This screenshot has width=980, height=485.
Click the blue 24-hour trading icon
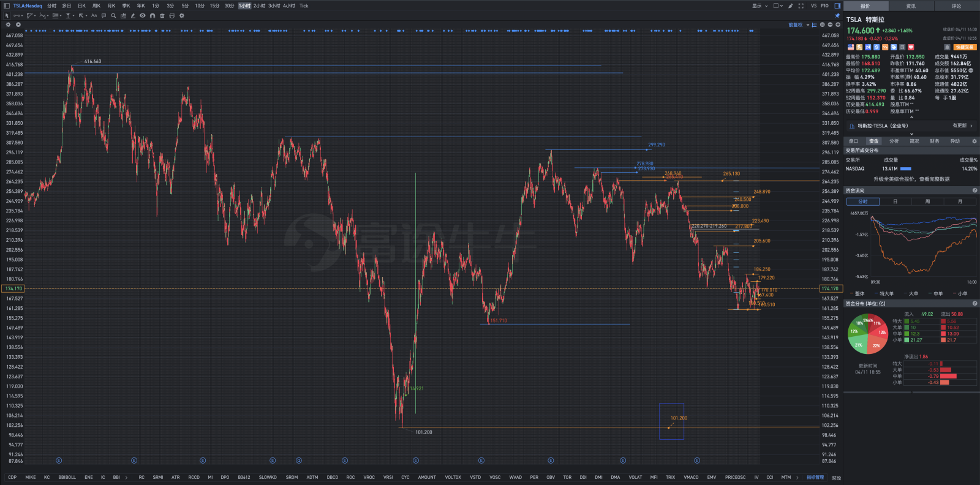pos(868,47)
